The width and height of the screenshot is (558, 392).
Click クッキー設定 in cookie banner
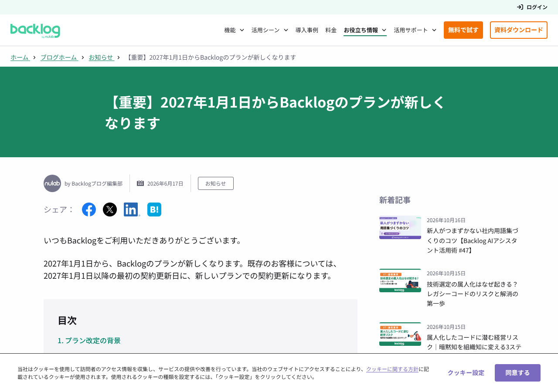click(466, 373)
